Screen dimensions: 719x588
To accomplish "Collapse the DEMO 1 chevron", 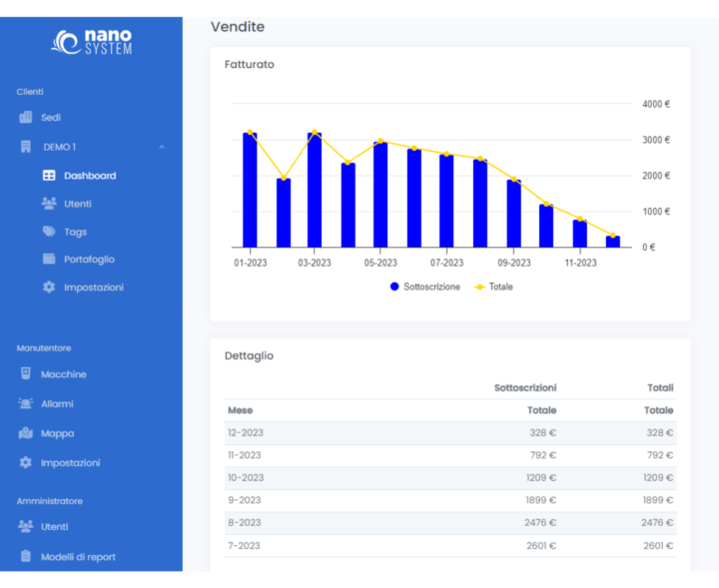I will [x=162, y=148].
